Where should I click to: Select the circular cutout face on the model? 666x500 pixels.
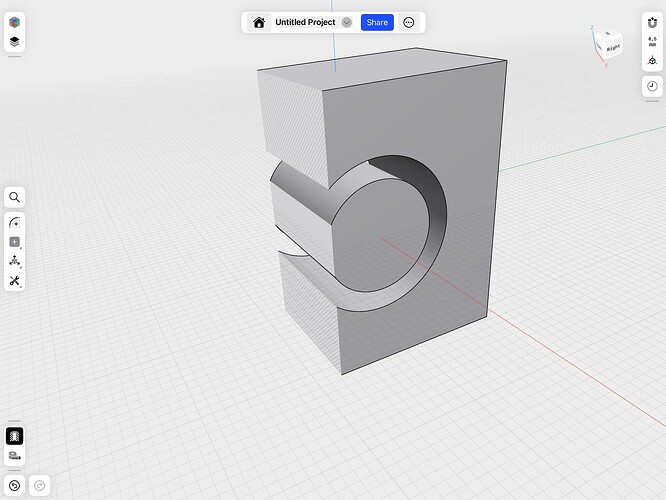380,234
